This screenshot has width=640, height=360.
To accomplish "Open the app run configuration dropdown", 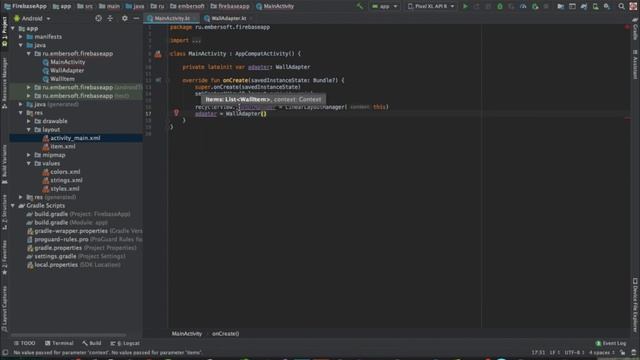I will coord(384,6).
